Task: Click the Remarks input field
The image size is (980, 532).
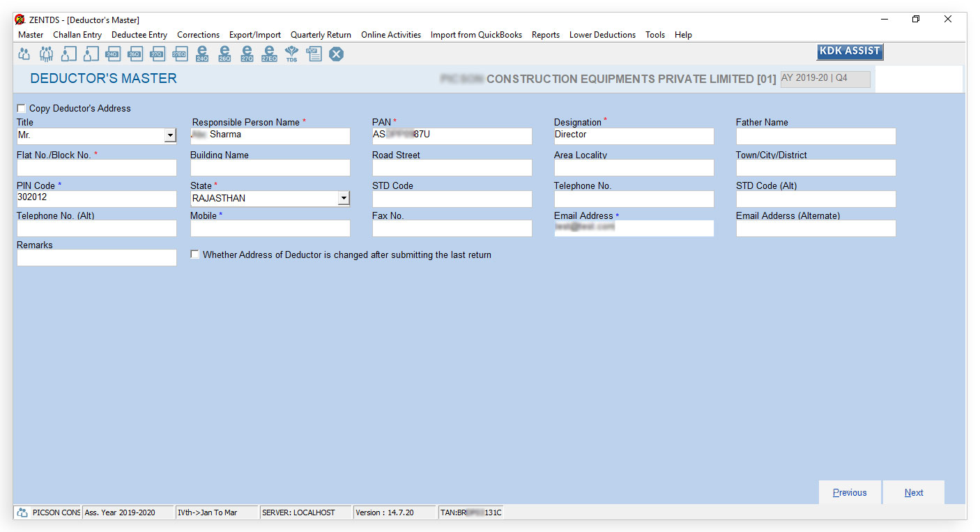Action: [97, 258]
